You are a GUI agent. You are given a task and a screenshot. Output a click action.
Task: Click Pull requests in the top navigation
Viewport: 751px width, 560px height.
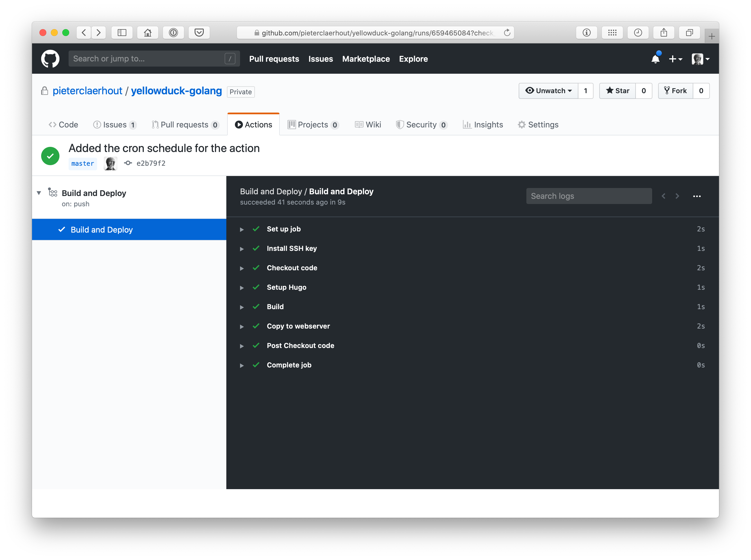click(274, 59)
